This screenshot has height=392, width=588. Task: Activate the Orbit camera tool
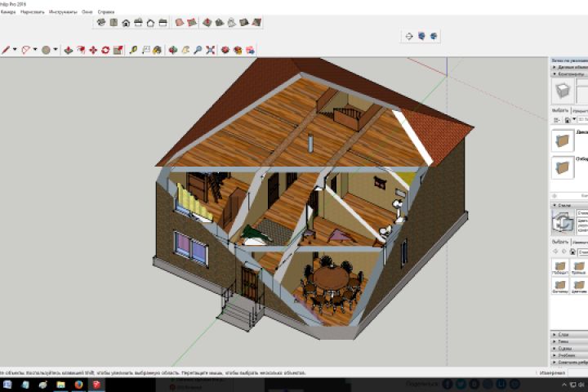pos(172,50)
